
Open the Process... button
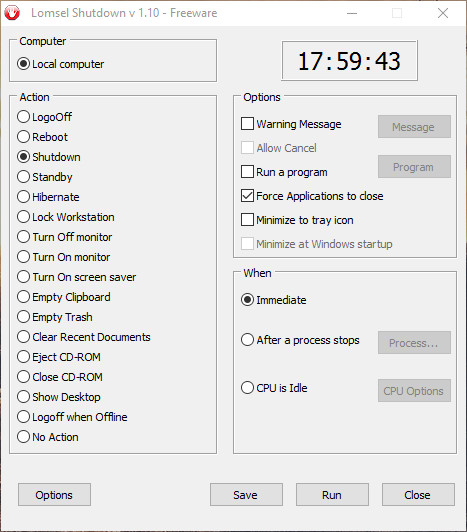[x=414, y=343]
